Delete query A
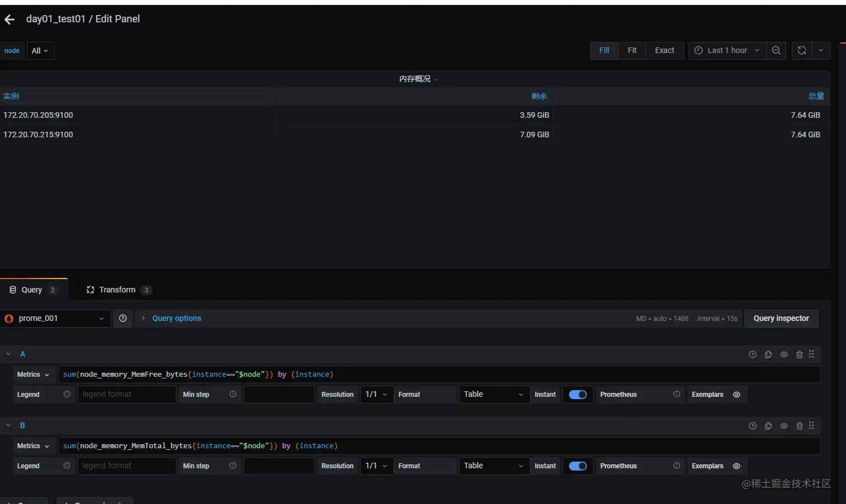This screenshot has height=504, width=846. coord(800,354)
